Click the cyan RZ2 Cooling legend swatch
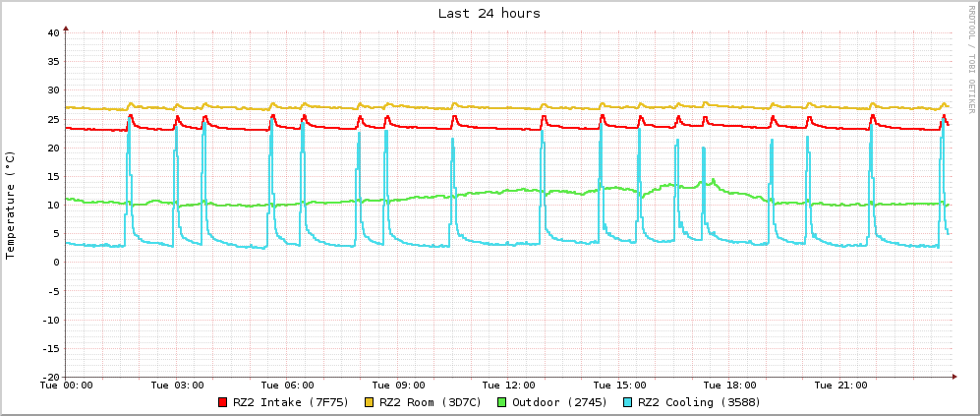The width and height of the screenshot is (980, 416). [627, 403]
